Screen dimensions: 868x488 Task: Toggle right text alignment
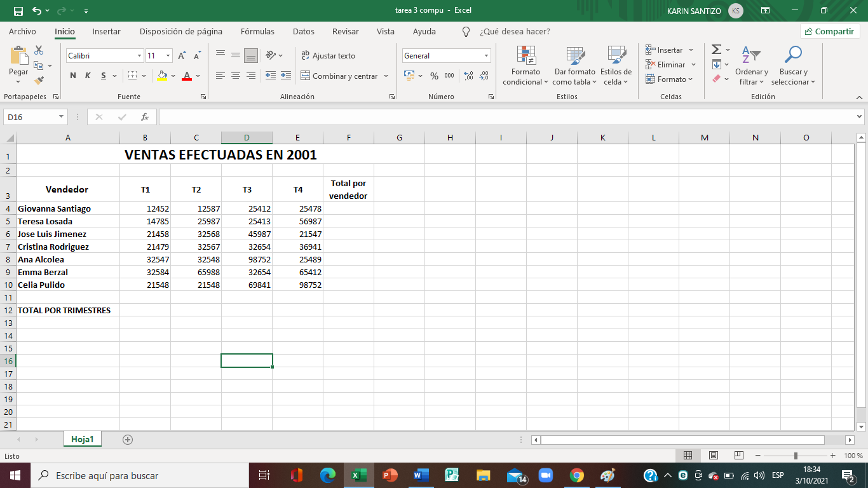coord(251,76)
